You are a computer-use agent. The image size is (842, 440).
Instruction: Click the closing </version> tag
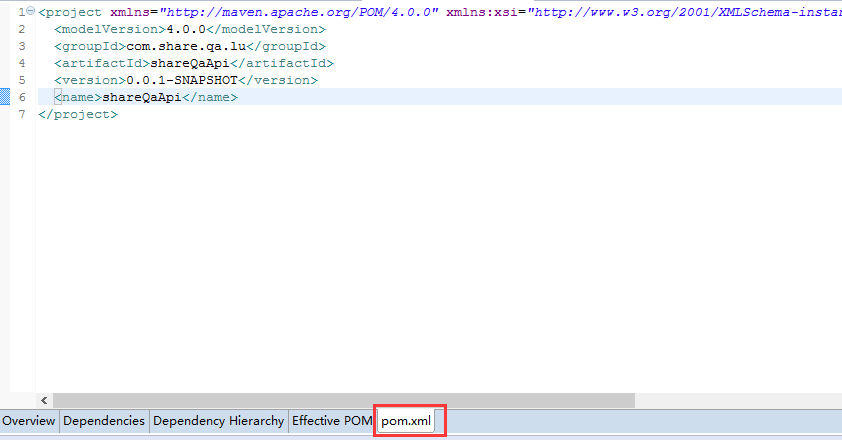pos(278,80)
